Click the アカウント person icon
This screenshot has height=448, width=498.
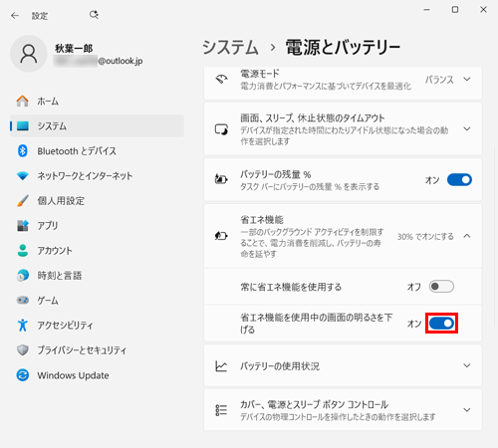(x=23, y=251)
